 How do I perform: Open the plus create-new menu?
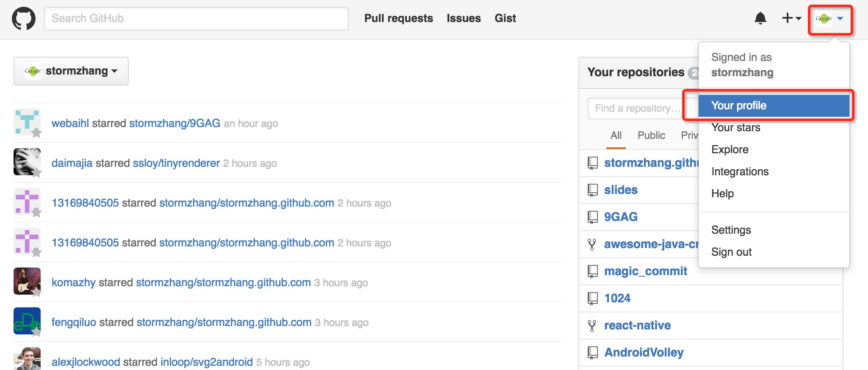click(x=791, y=18)
